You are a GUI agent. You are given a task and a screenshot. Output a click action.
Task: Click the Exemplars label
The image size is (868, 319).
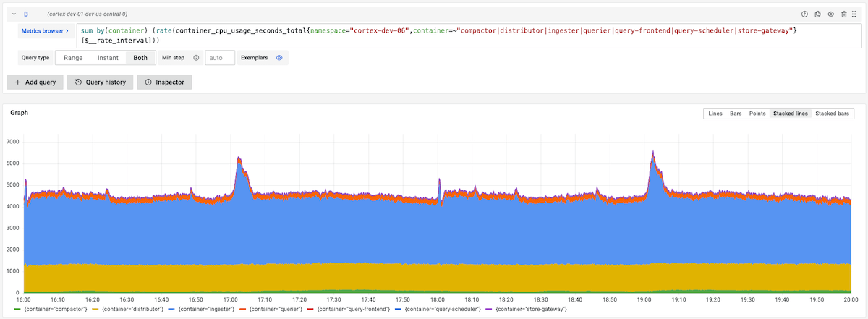[x=255, y=57]
